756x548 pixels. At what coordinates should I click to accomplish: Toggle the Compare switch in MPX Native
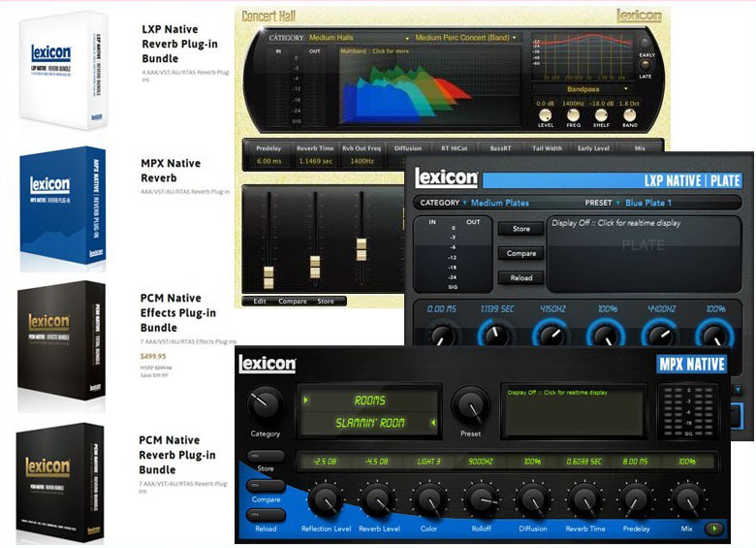pos(267,485)
